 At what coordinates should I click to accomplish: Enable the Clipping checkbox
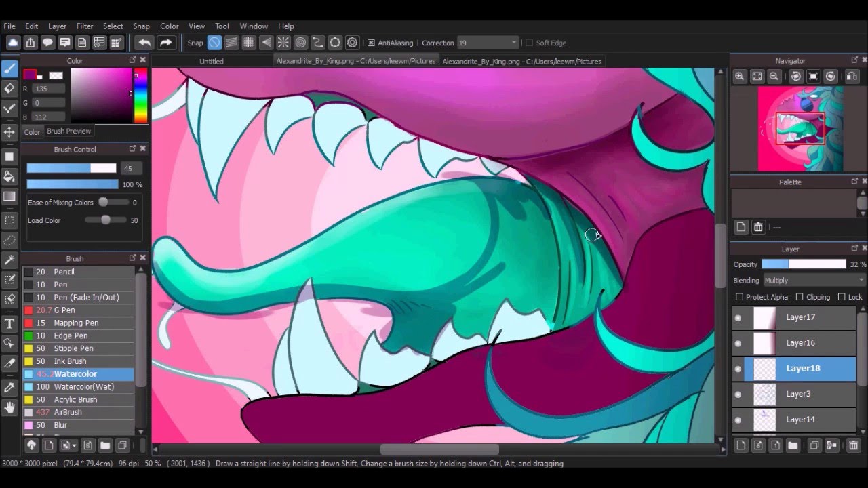[800, 297]
